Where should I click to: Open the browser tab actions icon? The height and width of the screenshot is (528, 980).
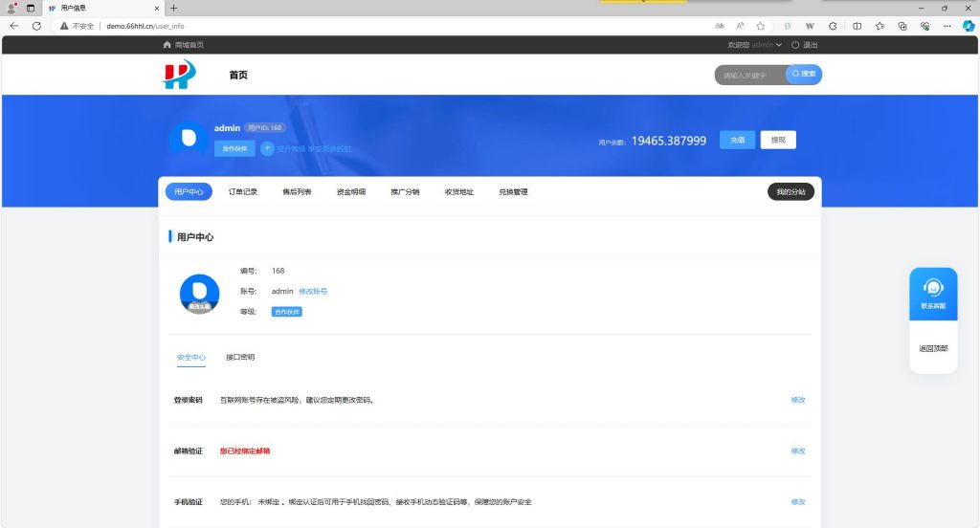[x=30, y=8]
